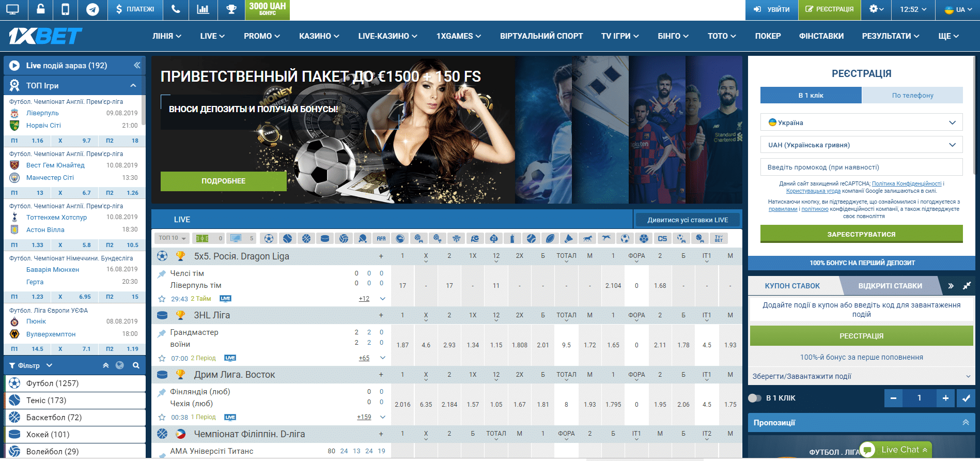Toggle the В 1 КЛІК switch

(x=755, y=398)
